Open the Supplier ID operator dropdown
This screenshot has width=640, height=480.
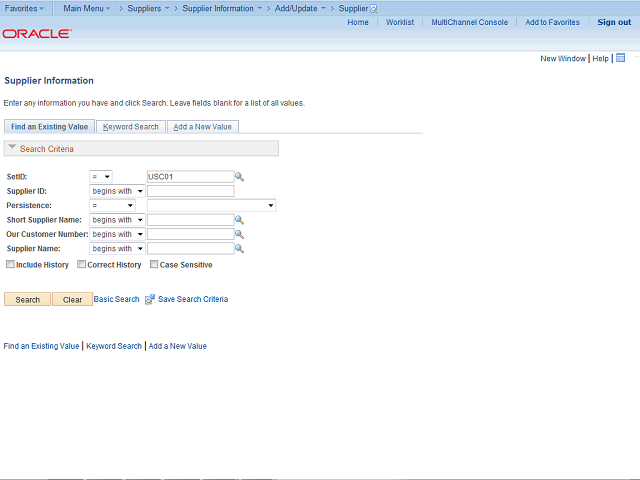117,191
